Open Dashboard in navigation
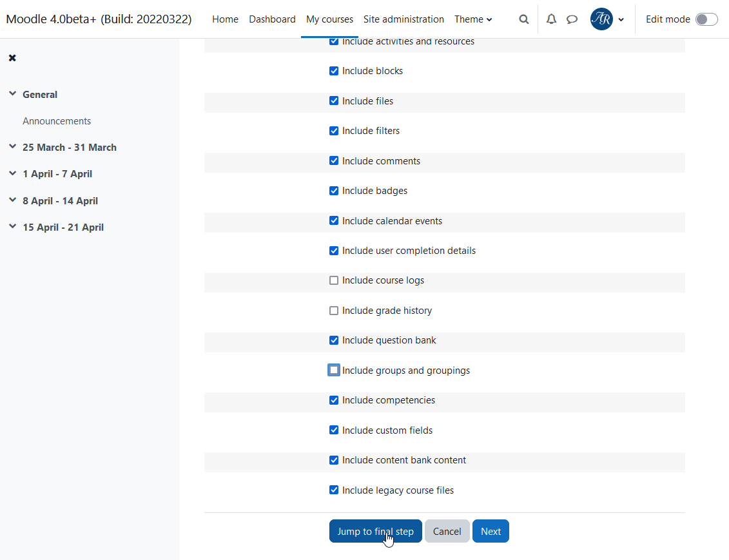 point(272,19)
